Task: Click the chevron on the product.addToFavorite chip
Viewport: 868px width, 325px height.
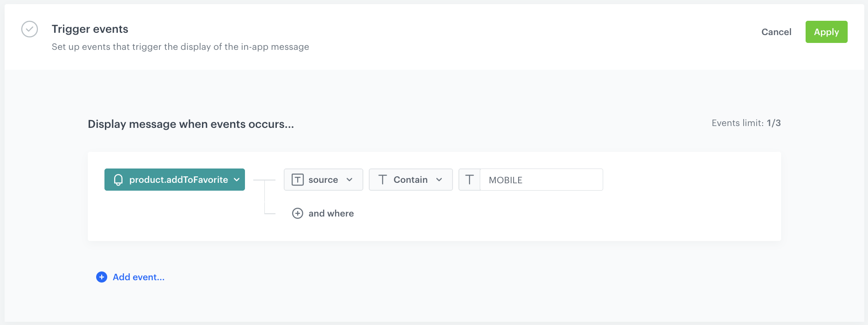Action: coord(237,180)
